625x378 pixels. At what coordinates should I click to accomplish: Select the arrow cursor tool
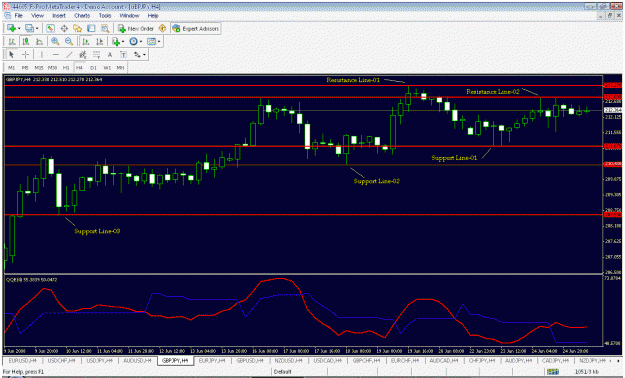pos(11,55)
